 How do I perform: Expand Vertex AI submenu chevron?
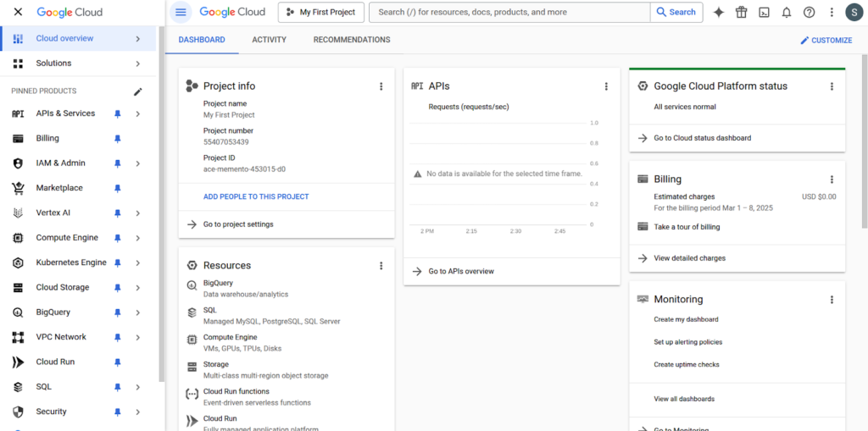pos(138,213)
